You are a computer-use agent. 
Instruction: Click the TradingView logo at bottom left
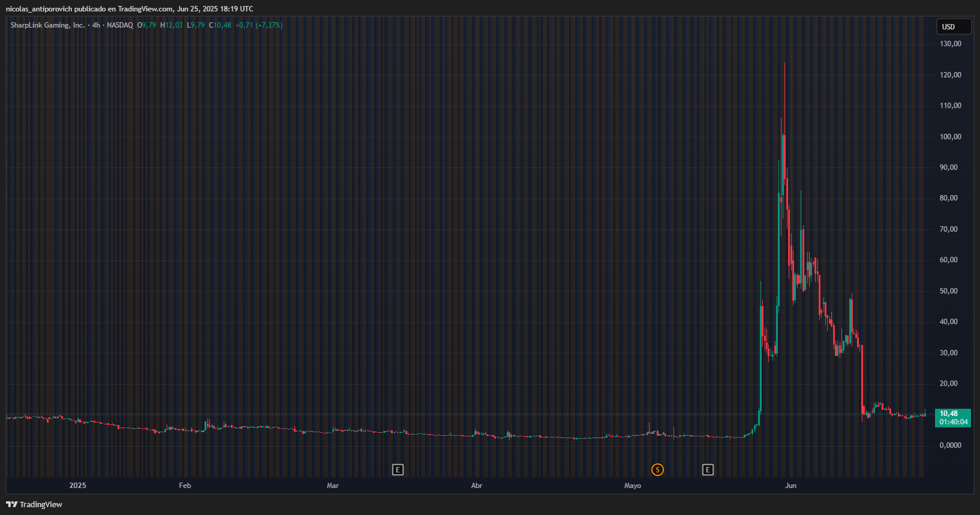point(34,504)
